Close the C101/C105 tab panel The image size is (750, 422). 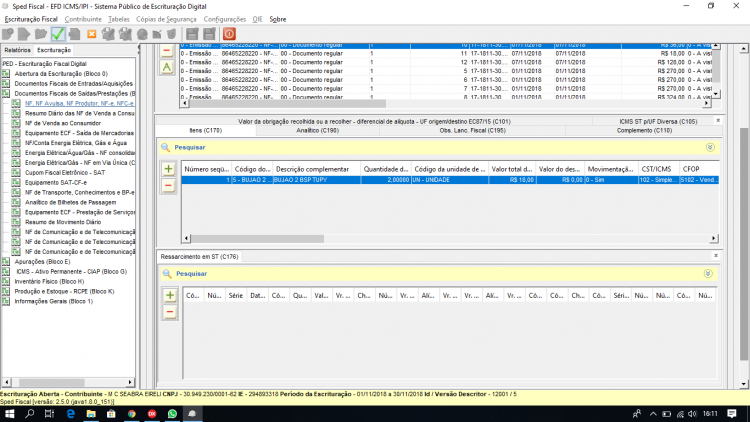tap(718, 121)
